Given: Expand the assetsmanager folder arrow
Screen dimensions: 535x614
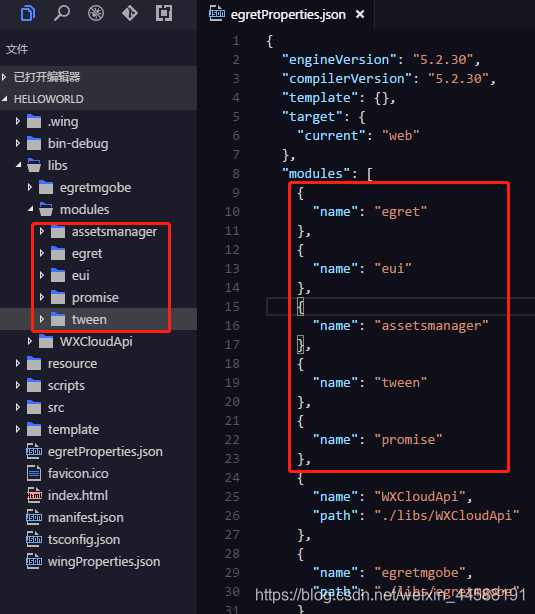Looking at the screenshot, I should (x=42, y=231).
